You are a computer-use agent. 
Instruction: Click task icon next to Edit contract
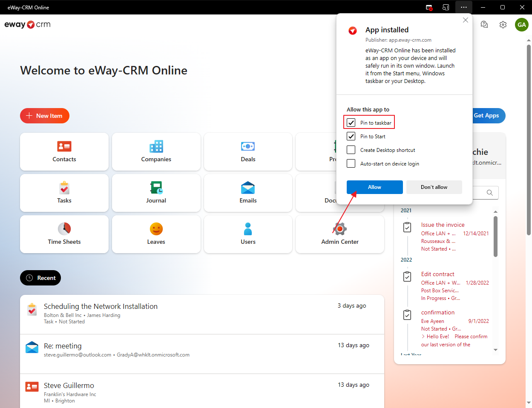tap(407, 277)
